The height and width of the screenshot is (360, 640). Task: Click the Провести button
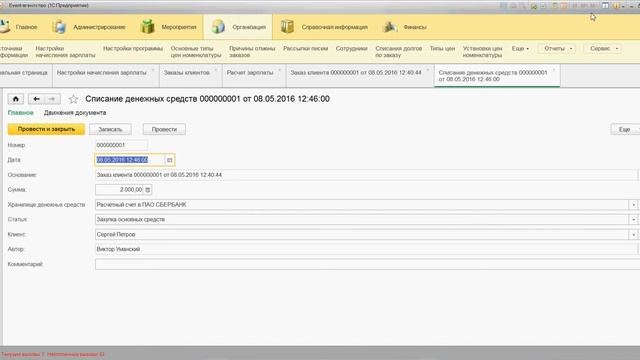click(164, 129)
